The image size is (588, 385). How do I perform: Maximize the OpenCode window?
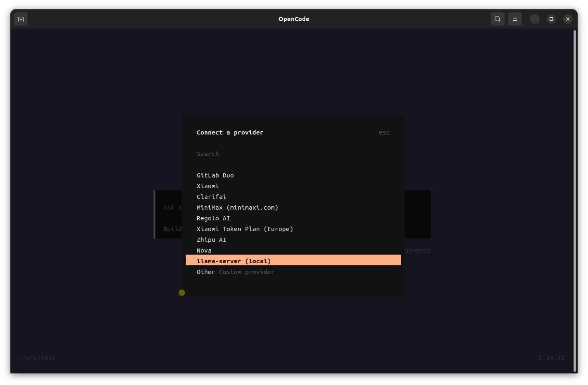tap(551, 19)
